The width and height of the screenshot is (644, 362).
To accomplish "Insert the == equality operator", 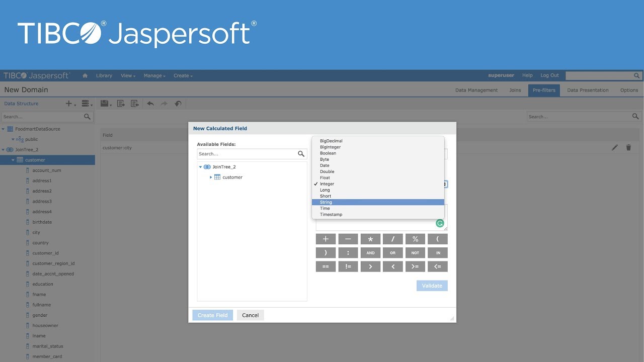I will point(326,266).
